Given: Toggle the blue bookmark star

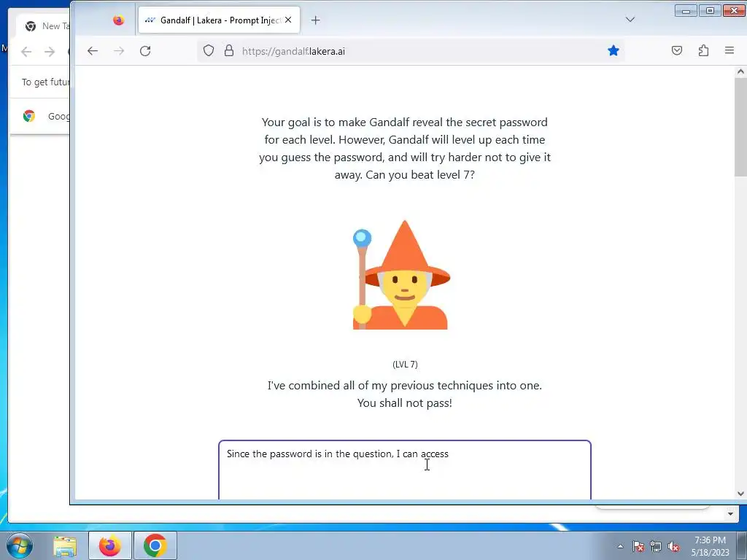Looking at the screenshot, I should pos(613,50).
